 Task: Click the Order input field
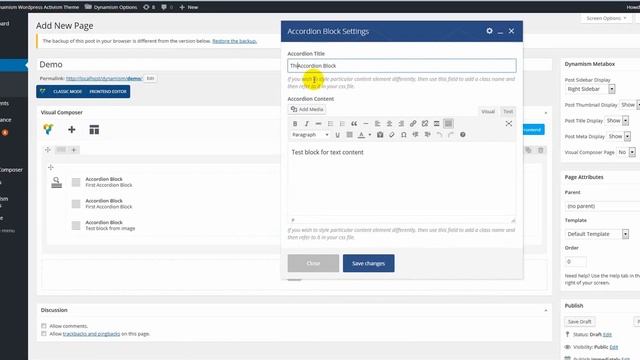point(576,261)
